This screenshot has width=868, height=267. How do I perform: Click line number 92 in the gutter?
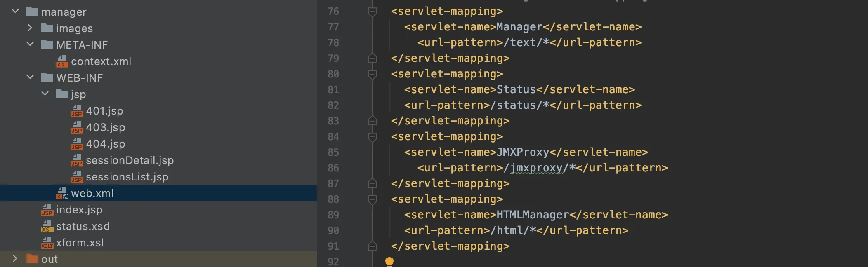333,262
